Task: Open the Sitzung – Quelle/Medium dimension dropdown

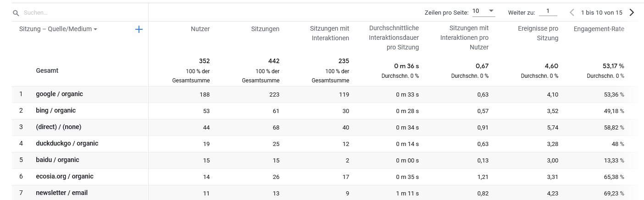Action: pyautogui.click(x=58, y=29)
